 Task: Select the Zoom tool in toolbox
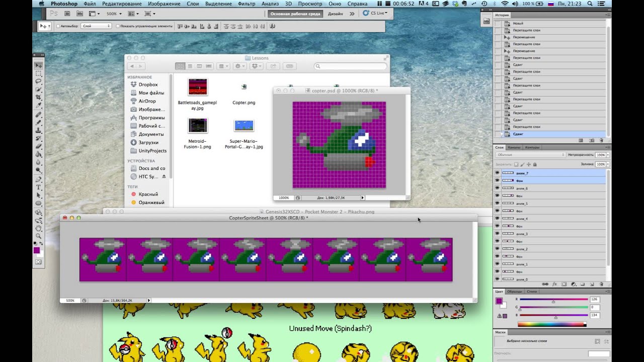(39, 235)
